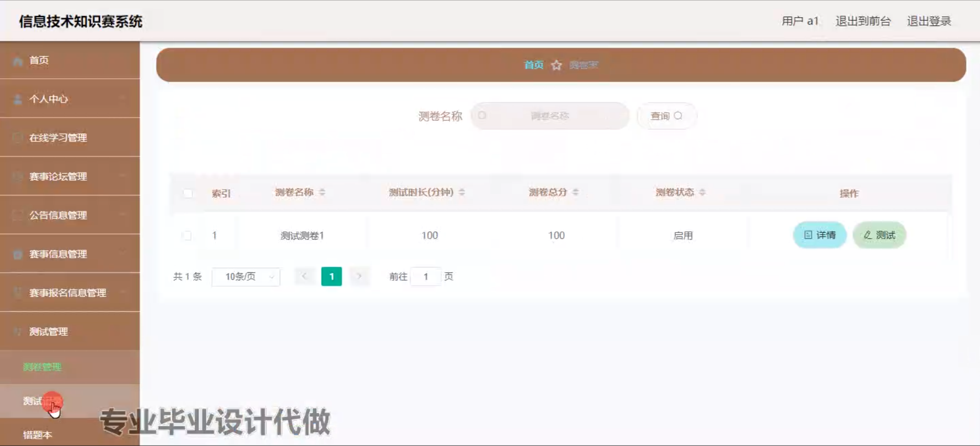
Task: Click the 信息技术知识赛系统 title
Action: (81, 22)
